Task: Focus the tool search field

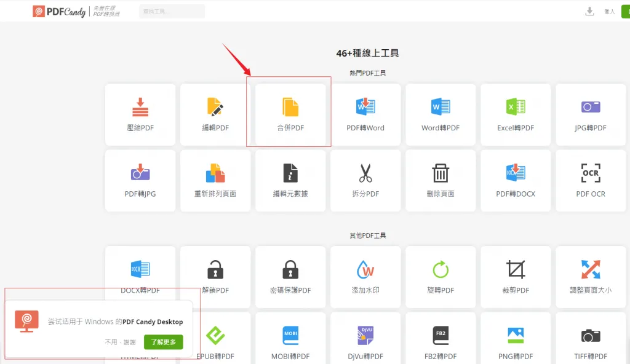Action: [x=172, y=11]
